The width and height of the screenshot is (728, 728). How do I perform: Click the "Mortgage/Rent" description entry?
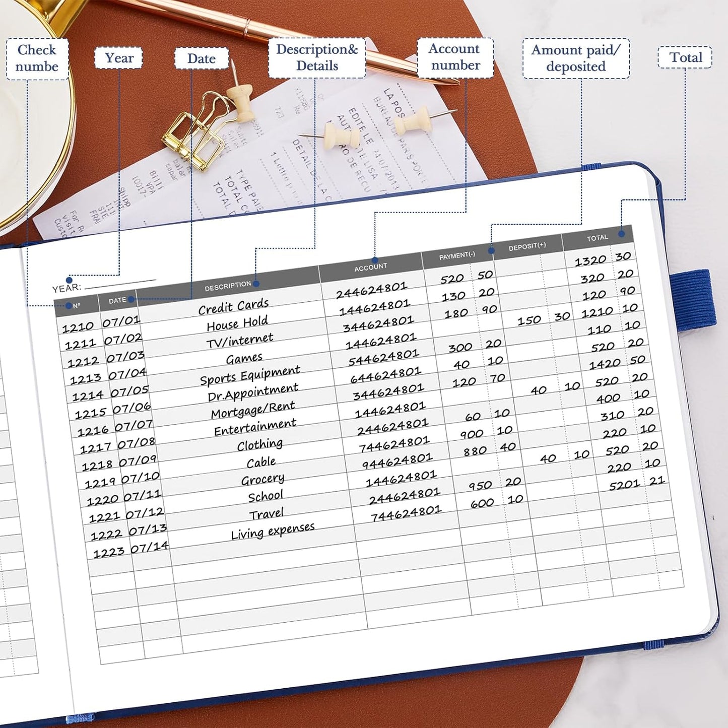click(x=253, y=410)
